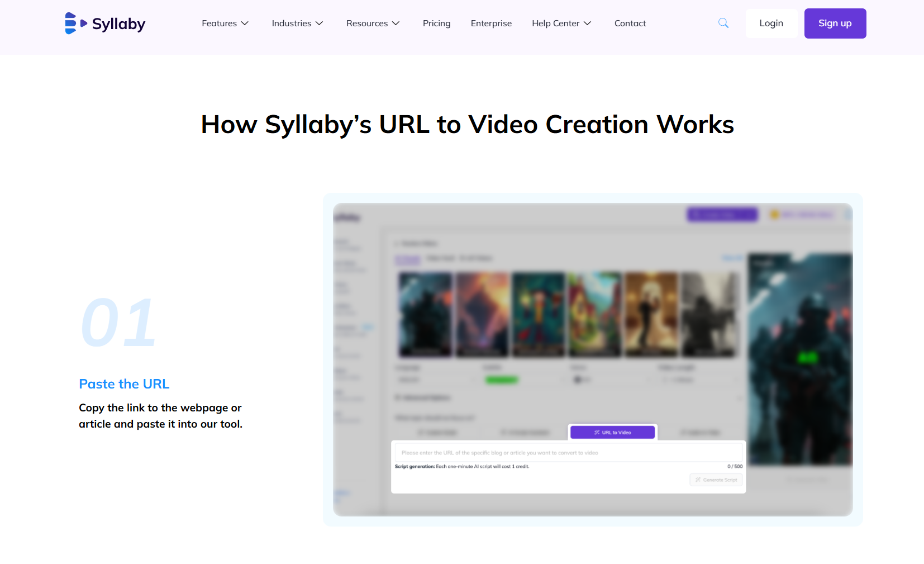Click the green quality bar in the dashboard settings
Screen dimensions: 924x564
click(502, 380)
